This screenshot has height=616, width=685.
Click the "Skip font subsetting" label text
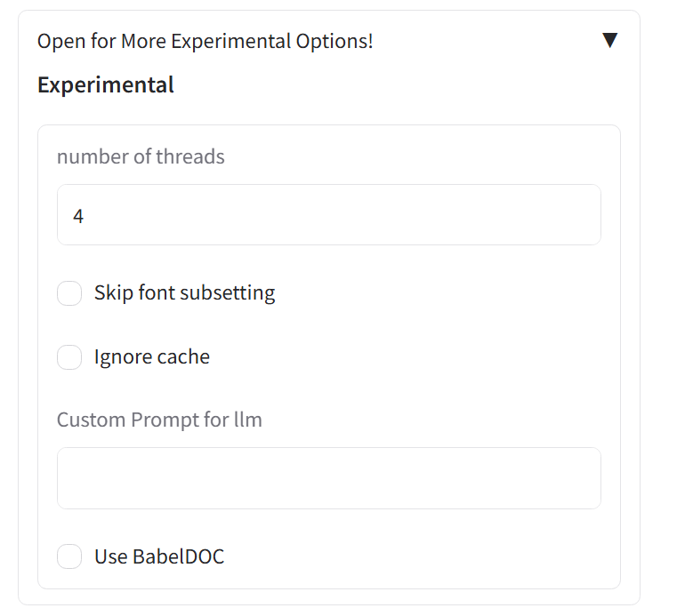184,293
